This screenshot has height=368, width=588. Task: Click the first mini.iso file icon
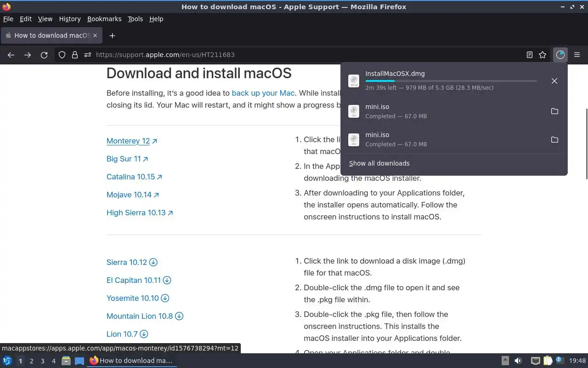(354, 111)
